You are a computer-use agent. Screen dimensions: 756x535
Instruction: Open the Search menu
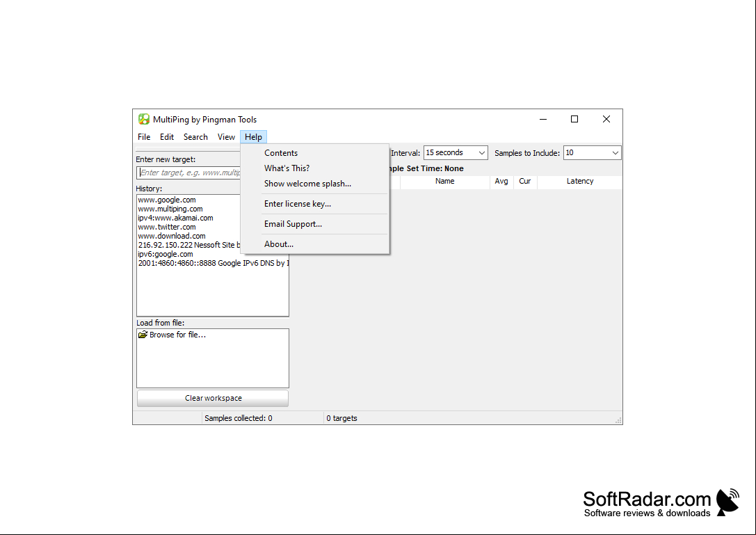195,137
